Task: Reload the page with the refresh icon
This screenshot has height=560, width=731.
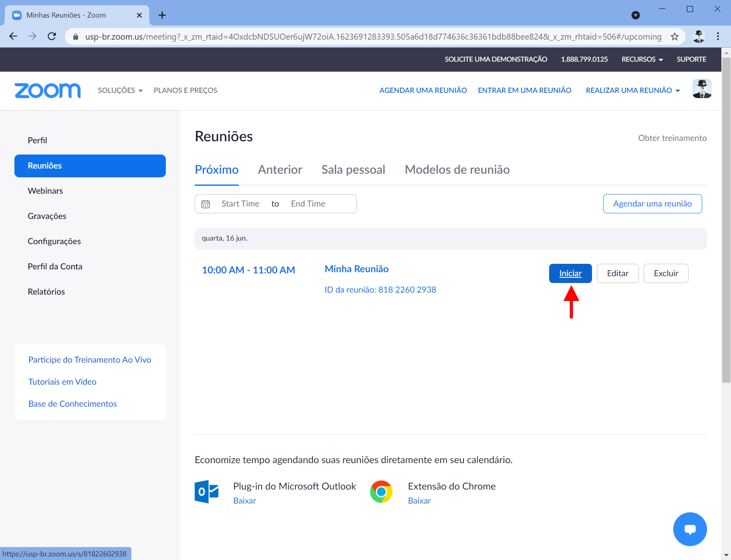Action: tap(52, 36)
